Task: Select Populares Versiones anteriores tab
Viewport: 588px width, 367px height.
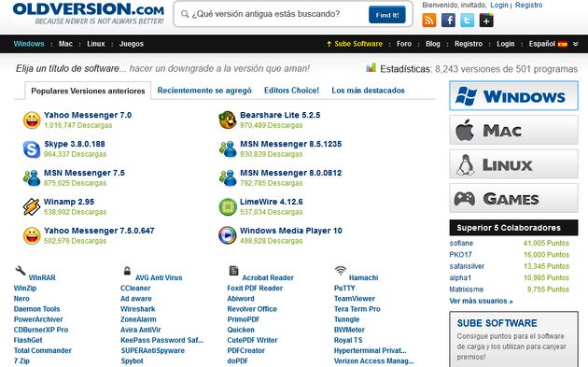Action: [88, 91]
